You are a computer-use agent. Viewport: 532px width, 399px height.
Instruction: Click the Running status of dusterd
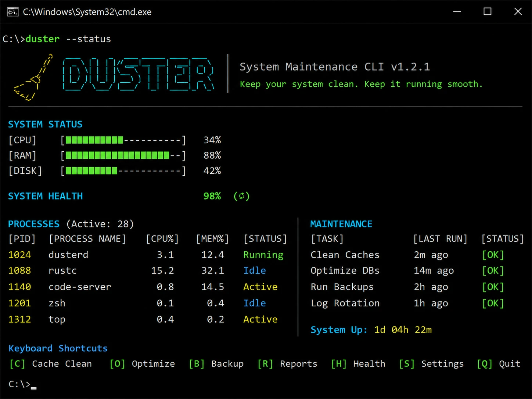coord(263,255)
